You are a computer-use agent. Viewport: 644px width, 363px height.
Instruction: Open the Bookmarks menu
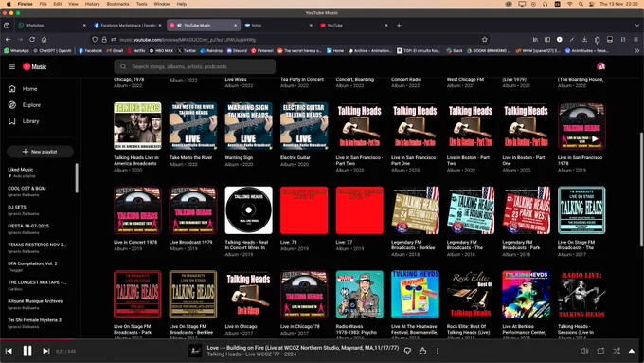click(117, 4)
